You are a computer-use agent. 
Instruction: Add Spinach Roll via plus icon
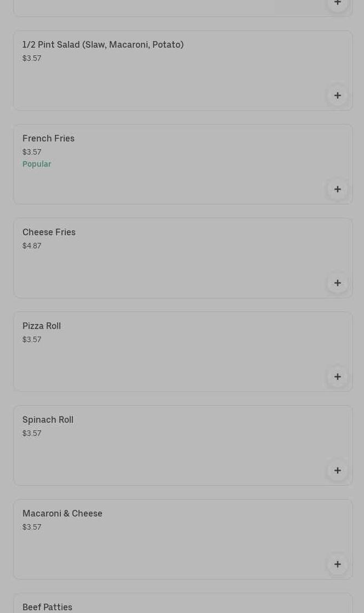337,470
